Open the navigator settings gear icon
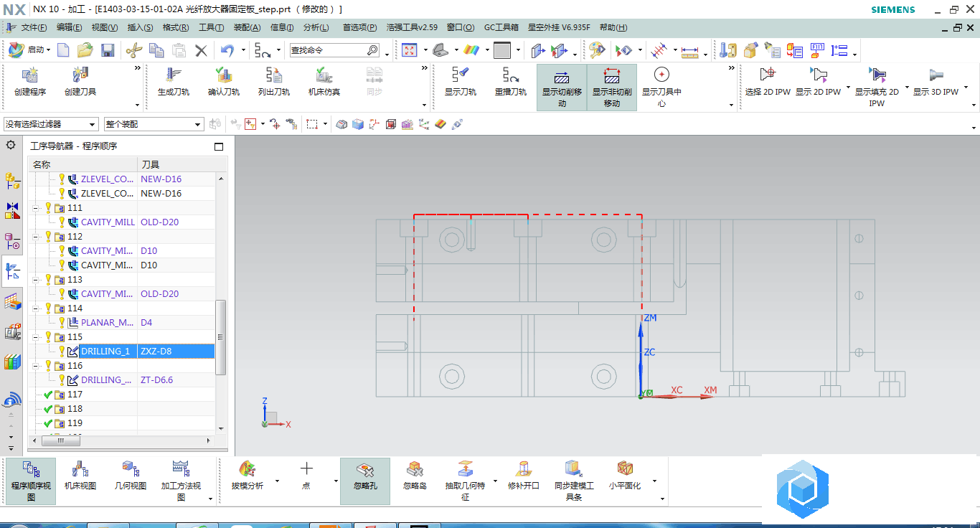Screen dimensions: 980x528 tap(11, 145)
